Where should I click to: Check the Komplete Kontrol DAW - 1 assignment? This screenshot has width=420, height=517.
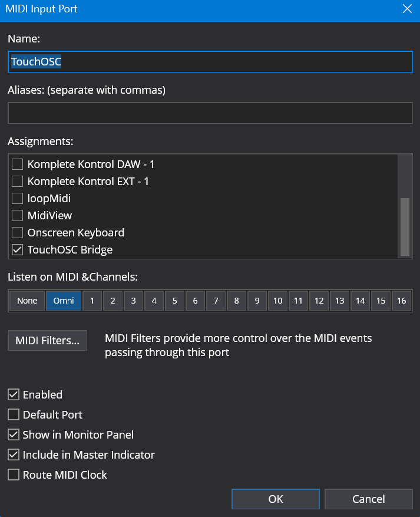point(18,164)
